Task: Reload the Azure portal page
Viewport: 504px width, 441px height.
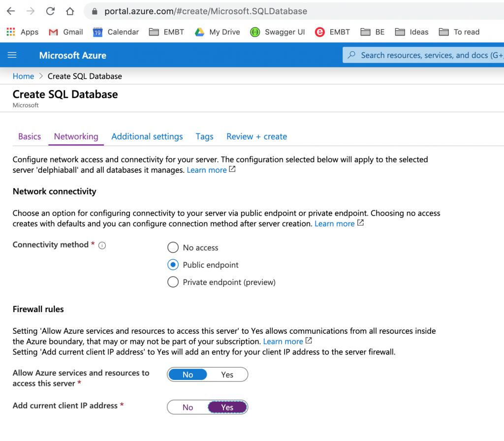Action: [50, 11]
